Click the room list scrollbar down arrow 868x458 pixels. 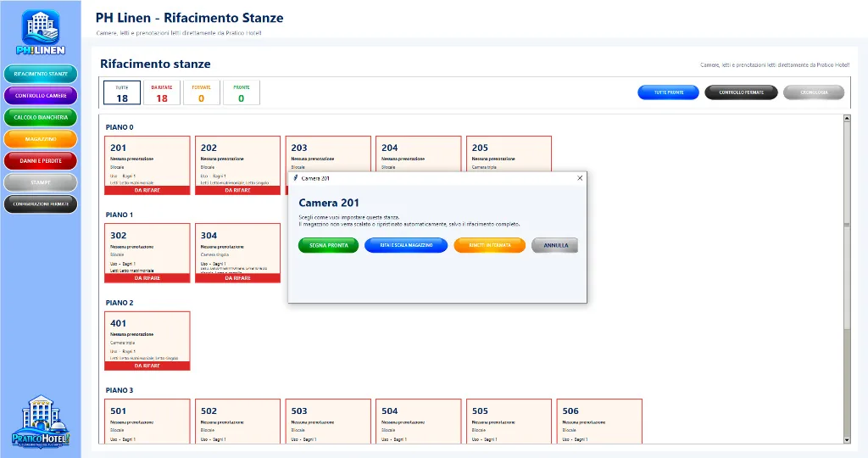pos(847,439)
